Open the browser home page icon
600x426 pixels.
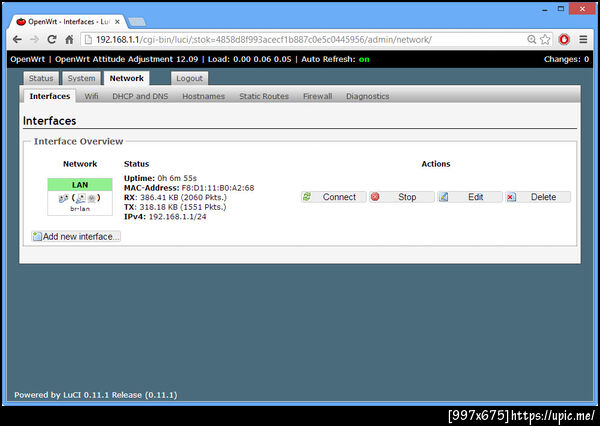[69, 39]
